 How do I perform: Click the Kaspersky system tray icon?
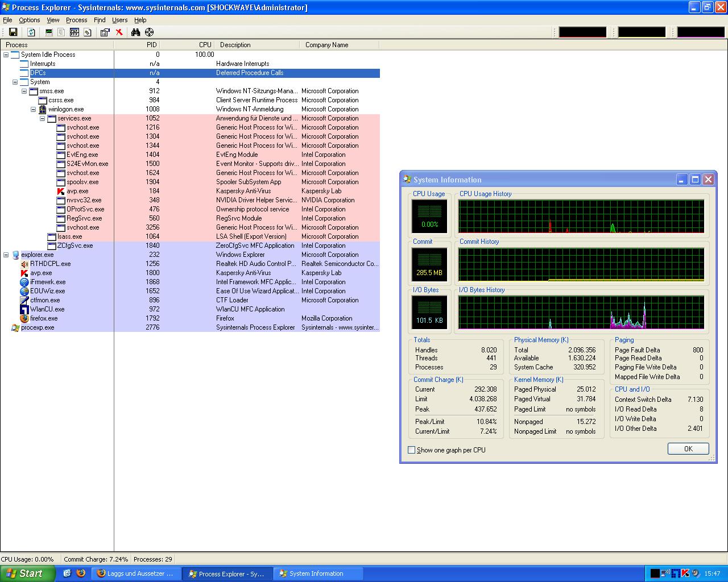(685, 573)
